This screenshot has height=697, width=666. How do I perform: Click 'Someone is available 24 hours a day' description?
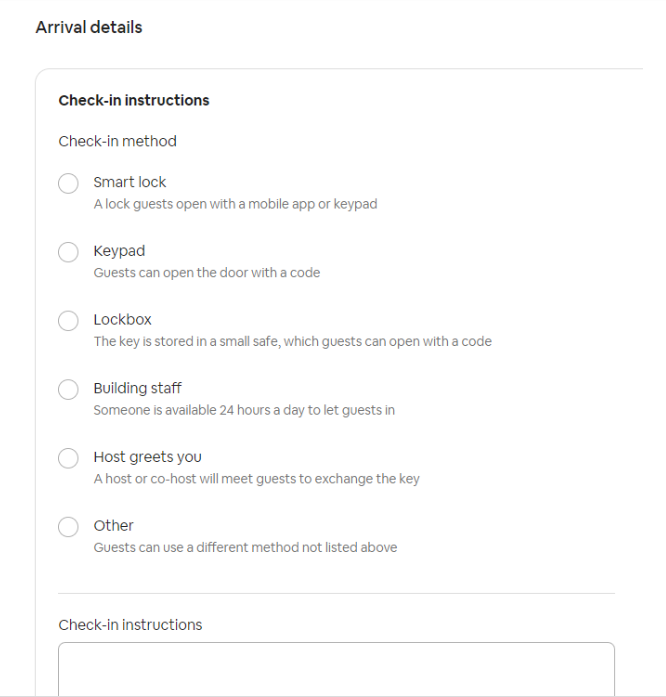click(244, 410)
